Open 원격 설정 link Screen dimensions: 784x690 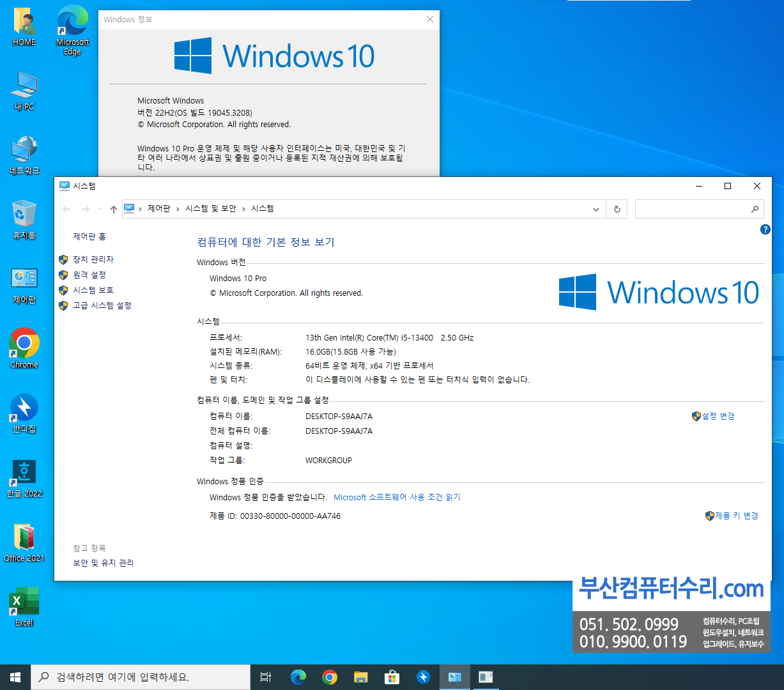pos(89,275)
